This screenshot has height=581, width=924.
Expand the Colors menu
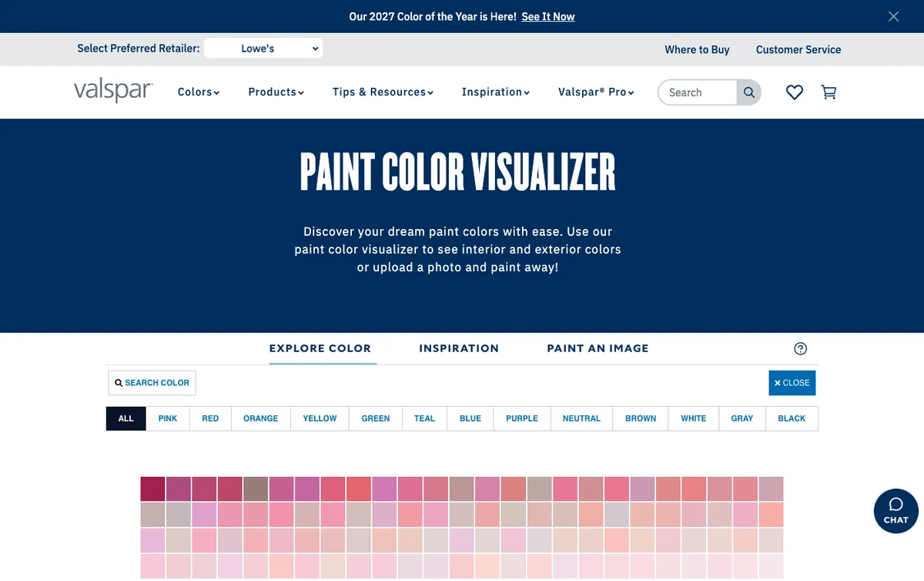pos(199,92)
